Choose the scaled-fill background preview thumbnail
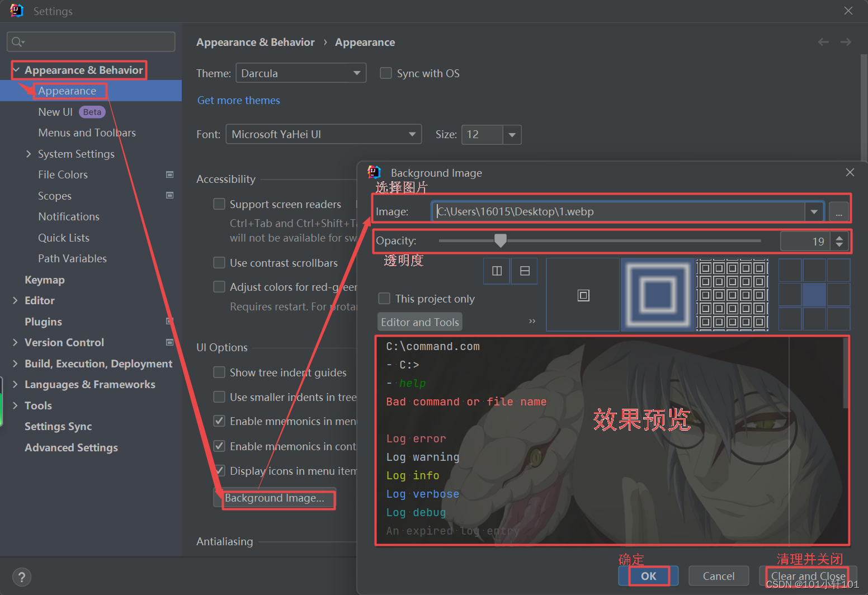Image resolution: width=868 pixels, height=595 pixels. click(657, 295)
